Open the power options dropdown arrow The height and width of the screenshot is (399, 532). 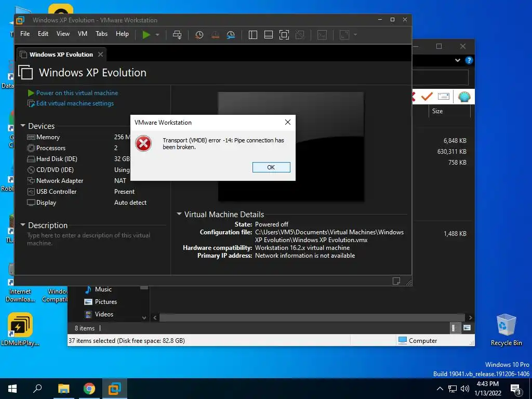click(x=157, y=35)
